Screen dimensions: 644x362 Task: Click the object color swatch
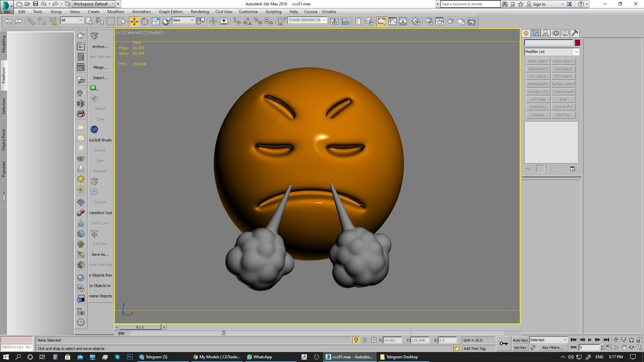577,43
